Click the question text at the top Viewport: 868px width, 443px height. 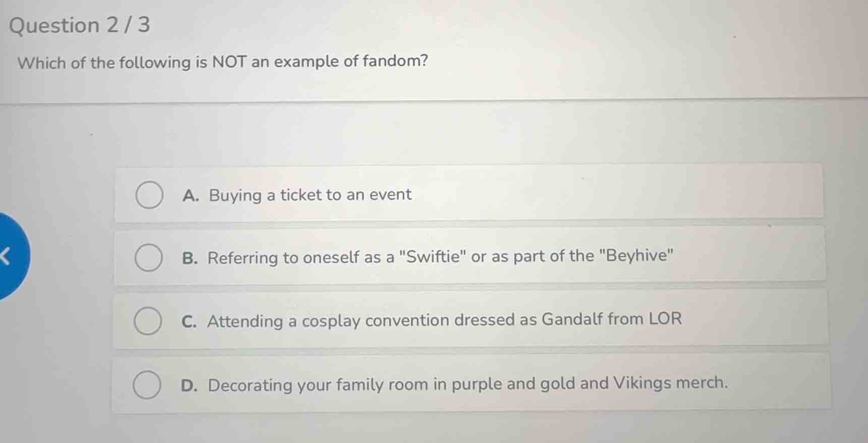click(x=222, y=62)
